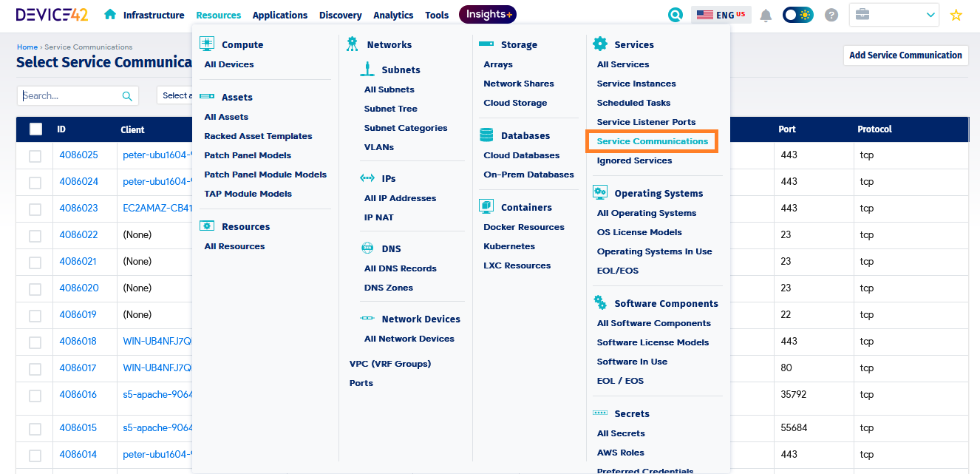This screenshot has height=474, width=980.
Task: Expand the briefcase account dropdown
Action: click(x=894, y=15)
